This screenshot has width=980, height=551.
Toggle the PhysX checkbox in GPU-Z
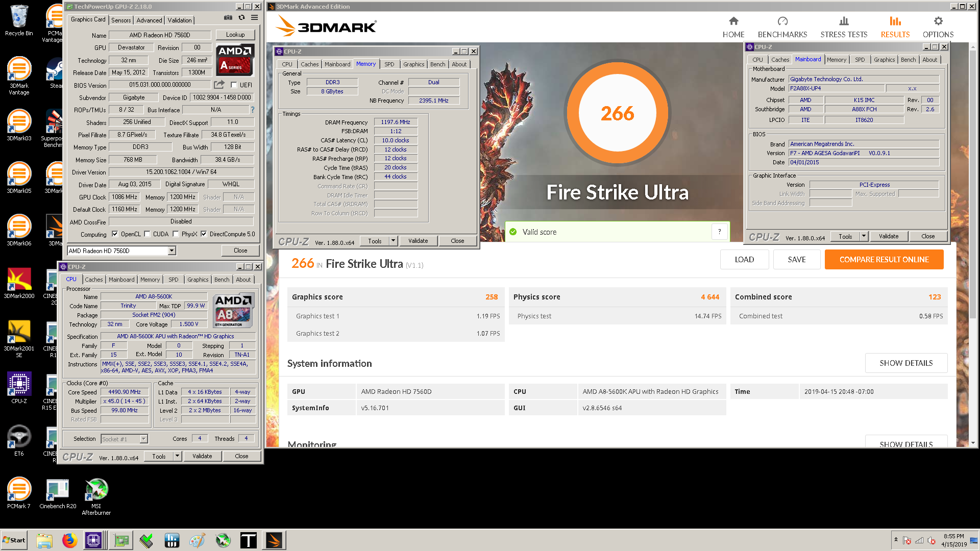(x=176, y=234)
